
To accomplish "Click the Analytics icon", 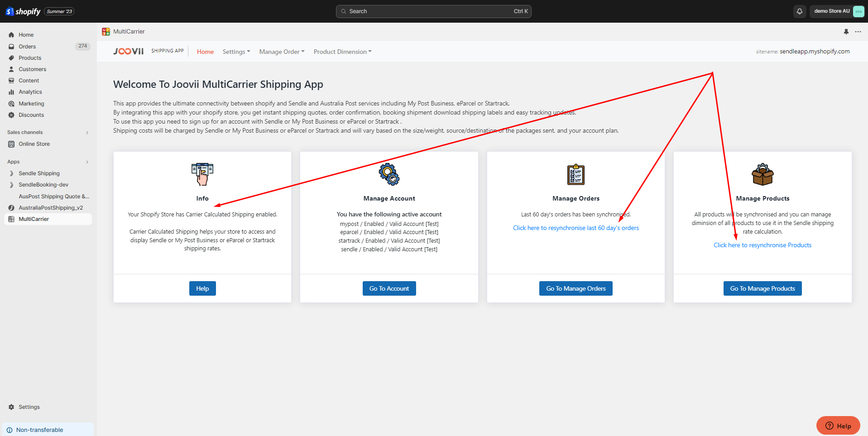I will pos(11,91).
